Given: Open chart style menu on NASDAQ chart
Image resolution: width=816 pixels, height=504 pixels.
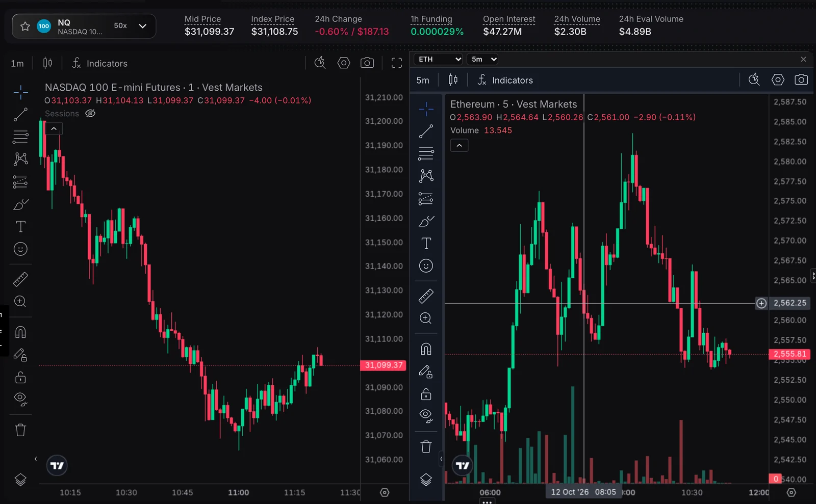Looking at the screenshot, I should [47, 63].
